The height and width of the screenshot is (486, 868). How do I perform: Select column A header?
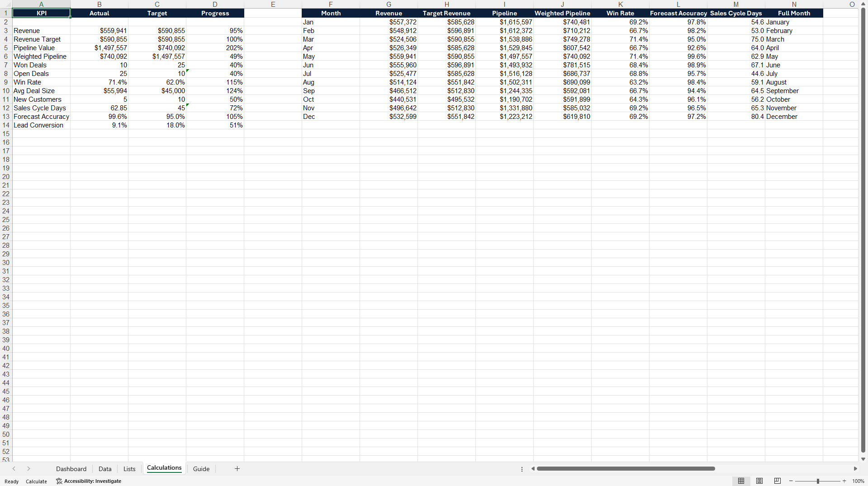[x=41, y=5]
